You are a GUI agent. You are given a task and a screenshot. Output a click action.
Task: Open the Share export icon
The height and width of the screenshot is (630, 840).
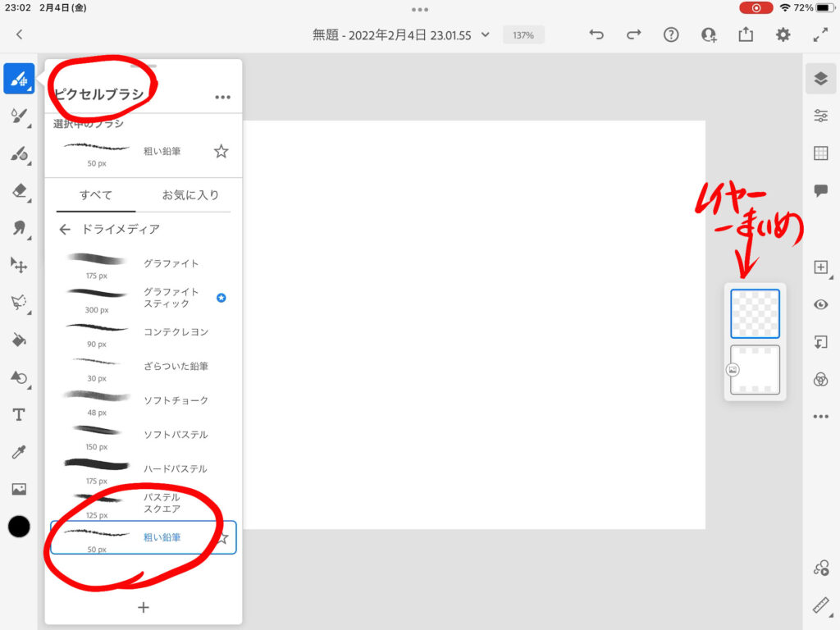pos(746,34)
